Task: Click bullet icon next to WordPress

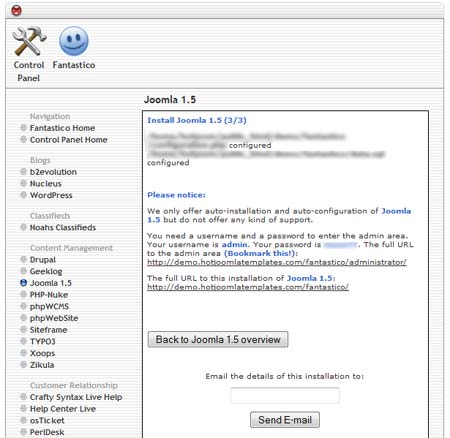Action: (x=23, y=195)
